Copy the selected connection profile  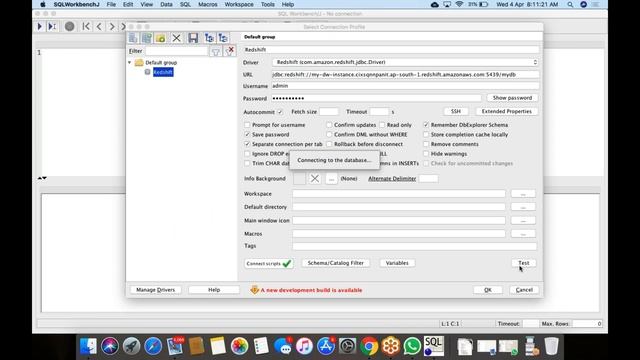coord(147,38)
